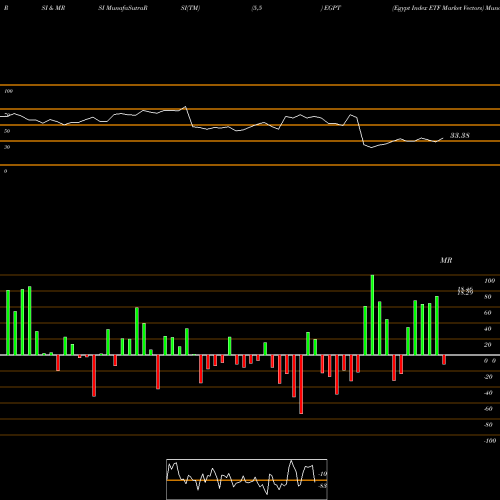This screenshot has width=500, height=500.
Task: Open the mini oscillator chart thumbnail
Action: coord(247,479)
